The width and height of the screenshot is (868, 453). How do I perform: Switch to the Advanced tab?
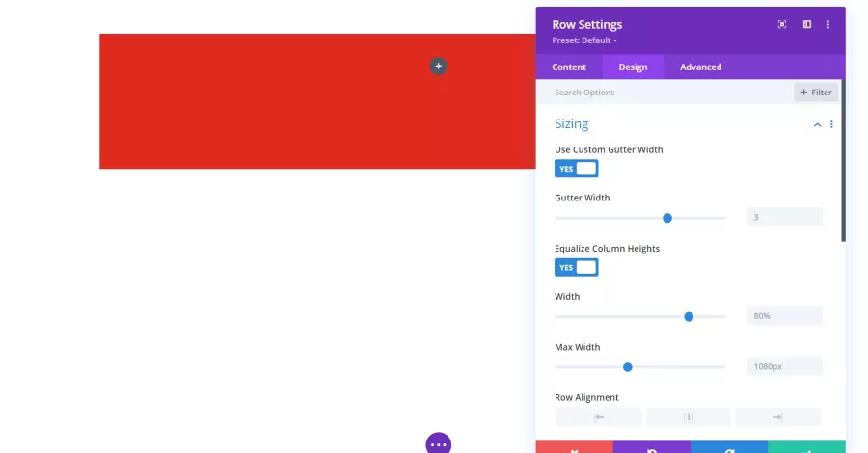(x=701, y=67)
